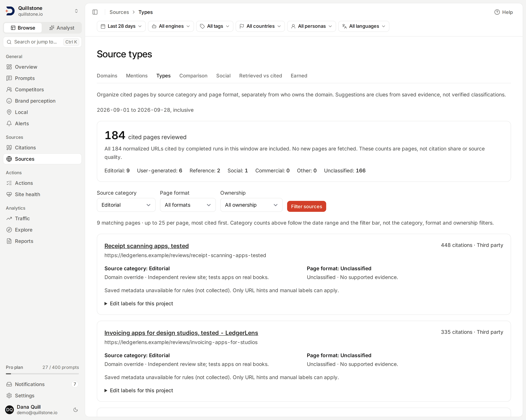Open Prompts in the sidebar

click(x=42, y=78)
